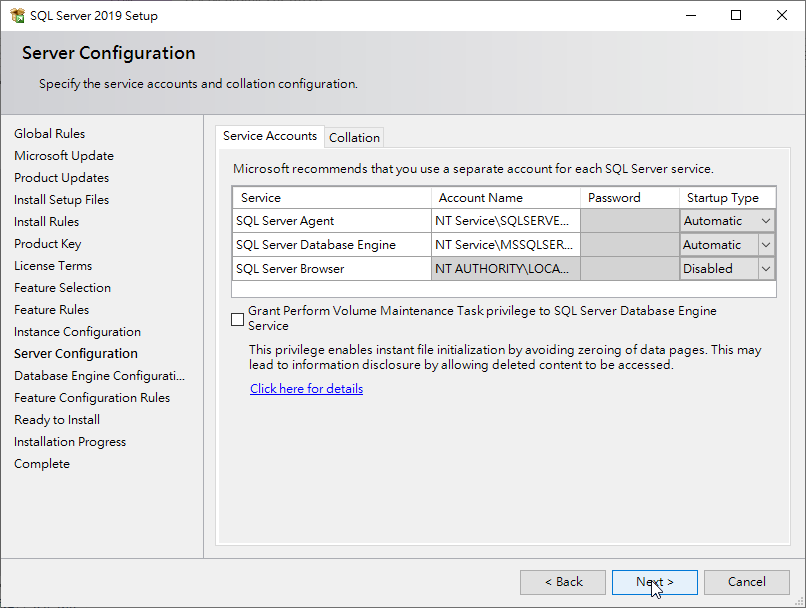
Task: Go back with the Back button
Action: pos(563,582)
